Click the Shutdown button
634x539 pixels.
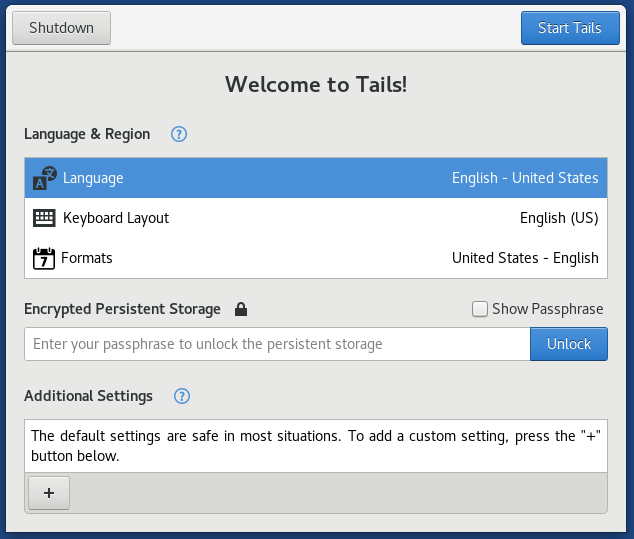click(61, 28)
